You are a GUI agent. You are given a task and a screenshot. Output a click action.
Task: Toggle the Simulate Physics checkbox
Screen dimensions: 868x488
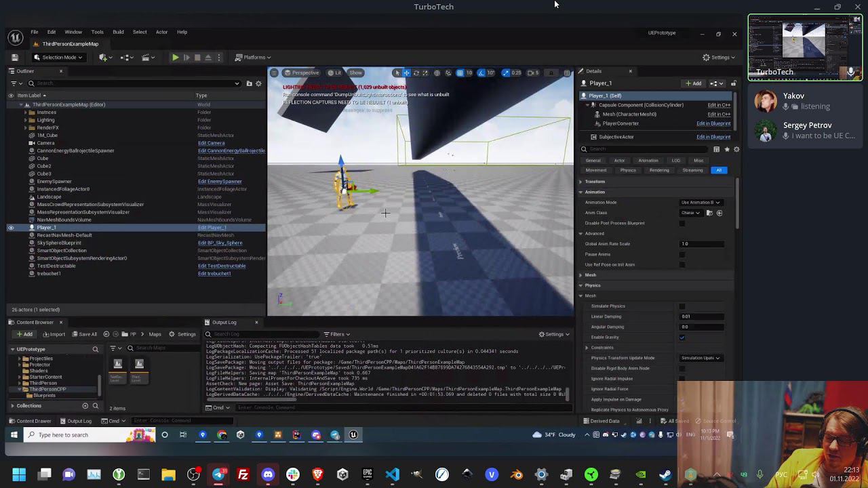(682, 306)
